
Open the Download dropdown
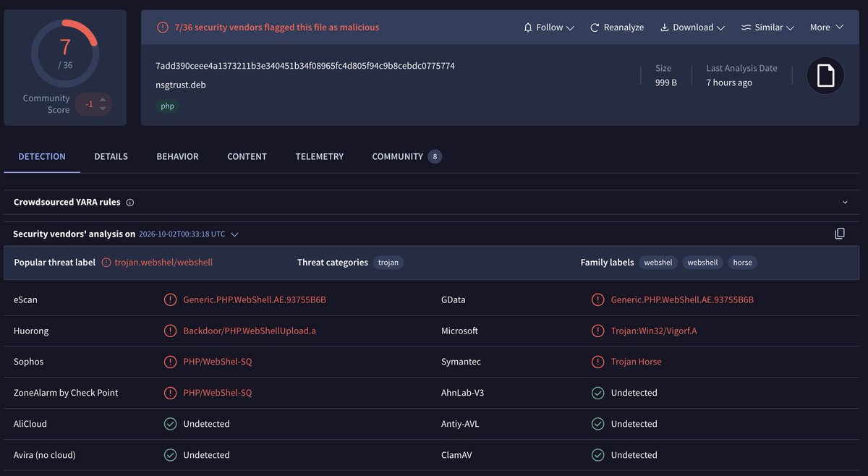click(x=692, y=27)
